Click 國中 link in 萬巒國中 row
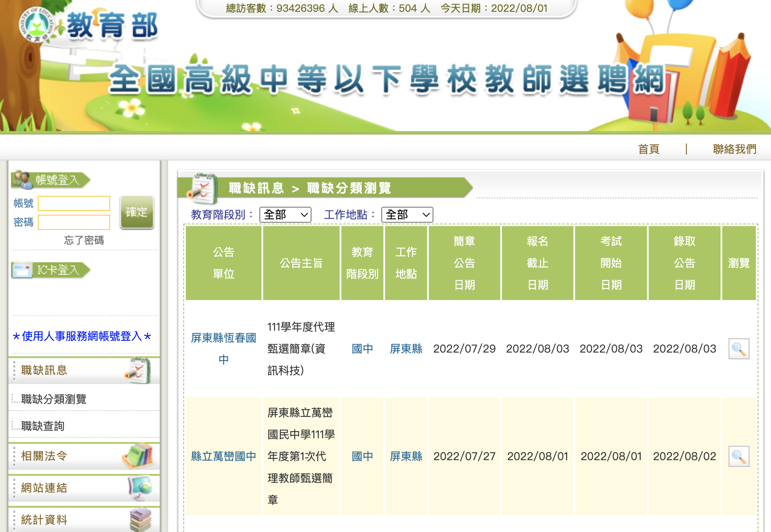The image size is (771, 532). tap(362, 456)
